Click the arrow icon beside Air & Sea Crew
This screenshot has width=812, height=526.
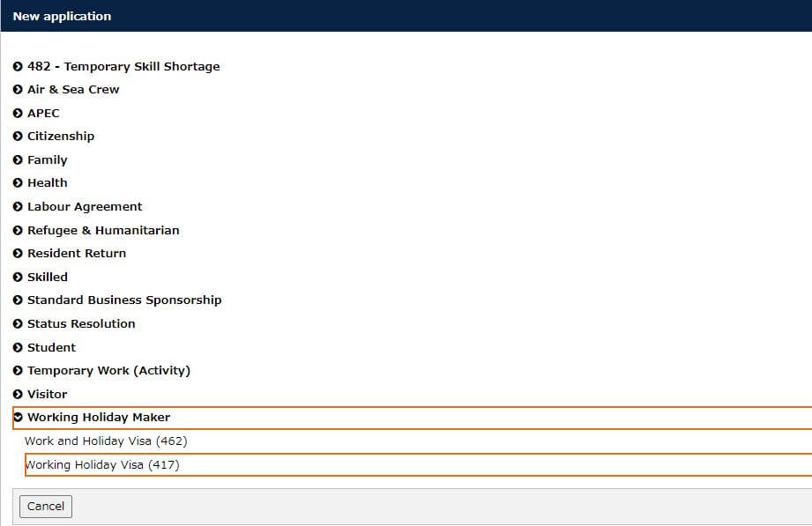click(x=18, y=90)
